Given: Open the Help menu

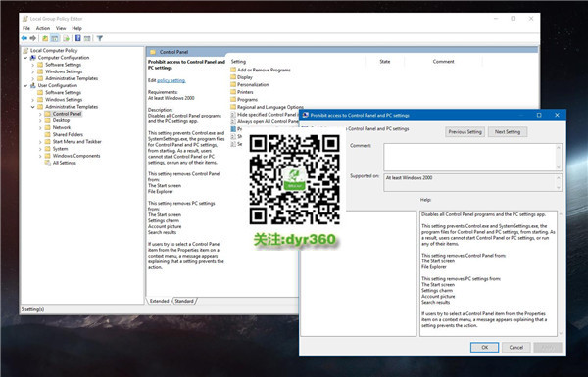Looking at the screenshot, I should tap(76, 28).
